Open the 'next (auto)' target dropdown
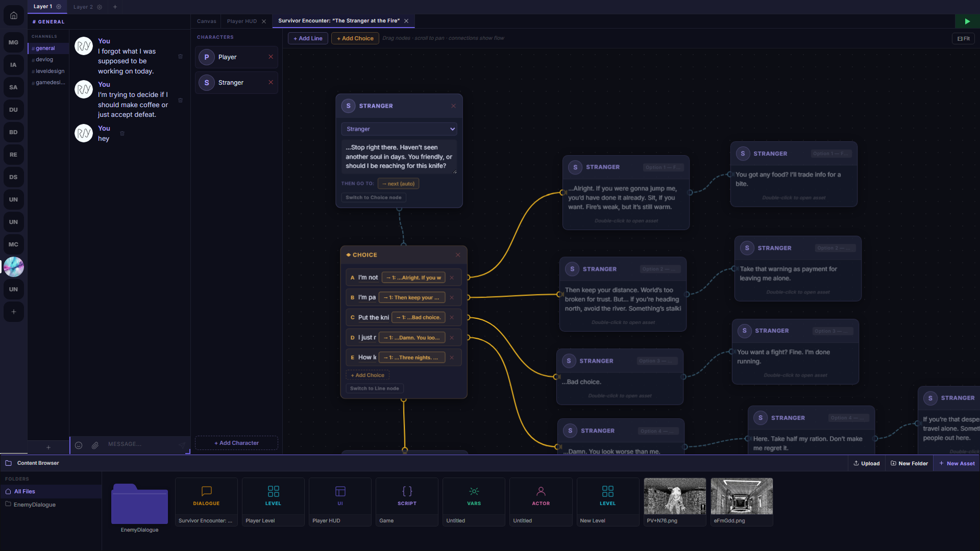980x551 pixels. click(x=398, y=184)
